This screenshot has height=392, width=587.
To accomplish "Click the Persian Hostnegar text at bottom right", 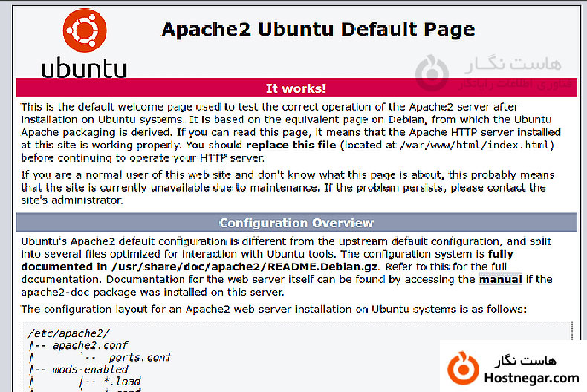I will [531, 360].
